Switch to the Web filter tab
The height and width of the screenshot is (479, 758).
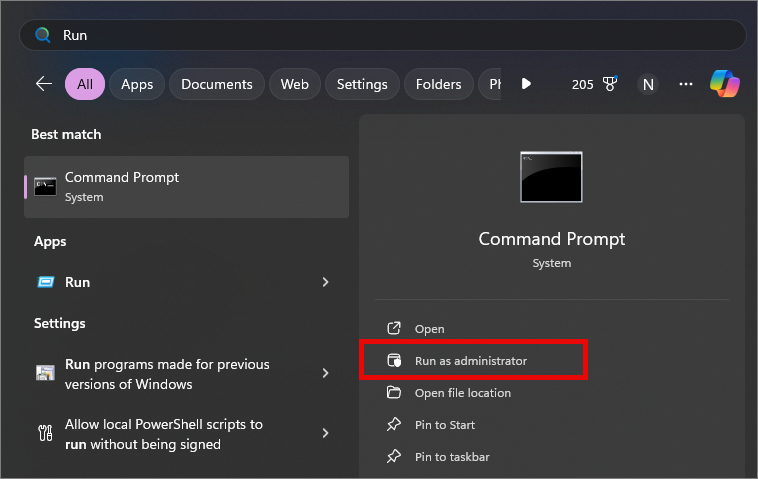pyautogui.click(x=294, y=84)
